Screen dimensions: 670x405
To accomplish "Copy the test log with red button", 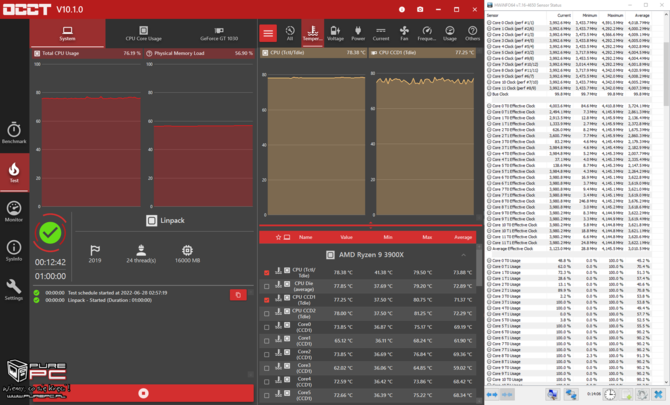I will [x=238, y=295].
